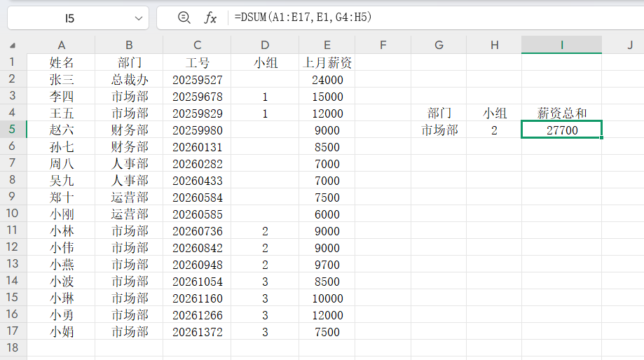Image resolution: width=644 pixels, height=360 pixels.
Task: Click the 薪资总和 header cell
Action: pyautogui.click(x=561, y=113)
